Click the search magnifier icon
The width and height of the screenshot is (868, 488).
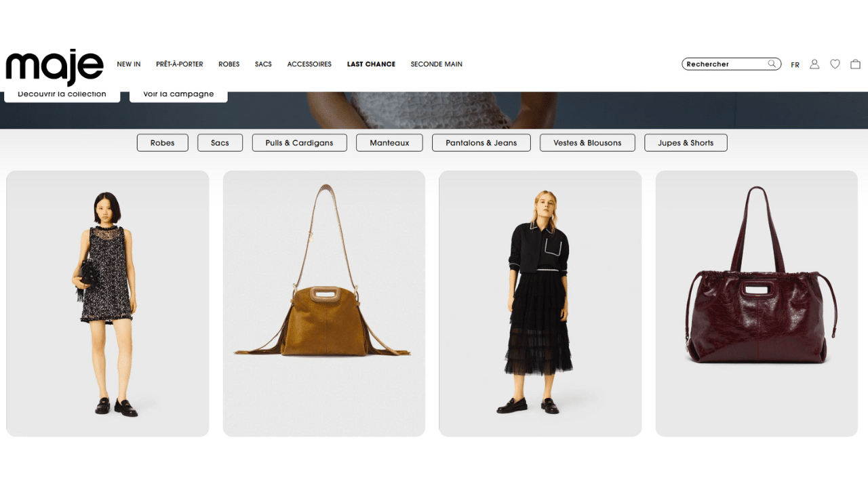(772, 64)
